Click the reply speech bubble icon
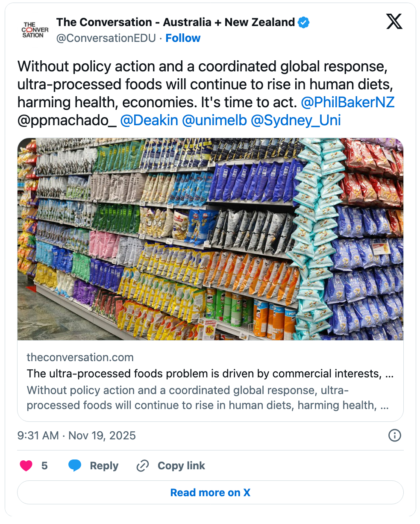Image resolution: width=420 pixels, height=524 pixels. point(75,465)
